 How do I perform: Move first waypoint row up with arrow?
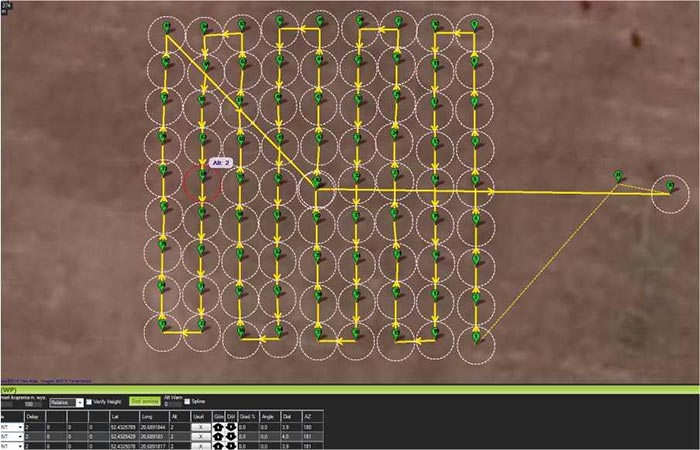click(x=219, y=425)
